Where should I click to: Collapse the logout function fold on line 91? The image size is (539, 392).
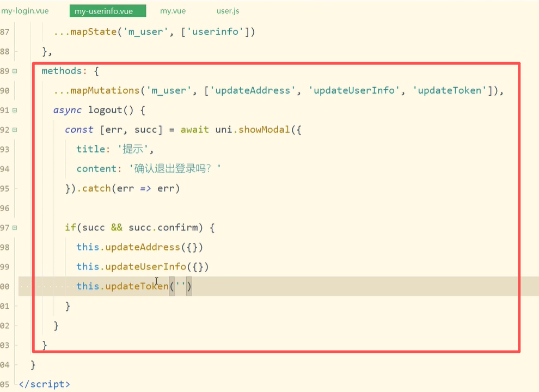pyautogui.click(x=15, y=111)
